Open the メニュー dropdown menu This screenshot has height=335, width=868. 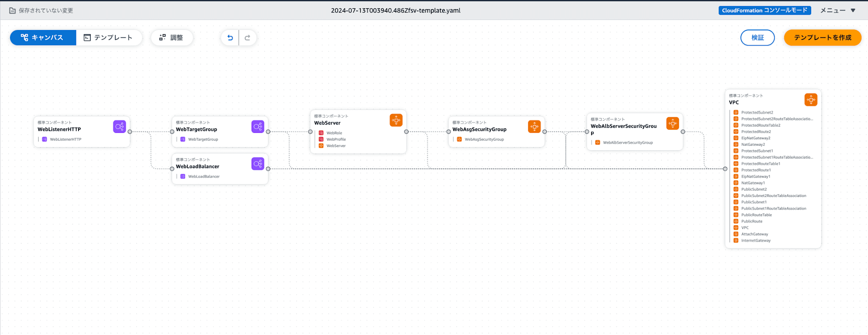(x=838, y=10)
